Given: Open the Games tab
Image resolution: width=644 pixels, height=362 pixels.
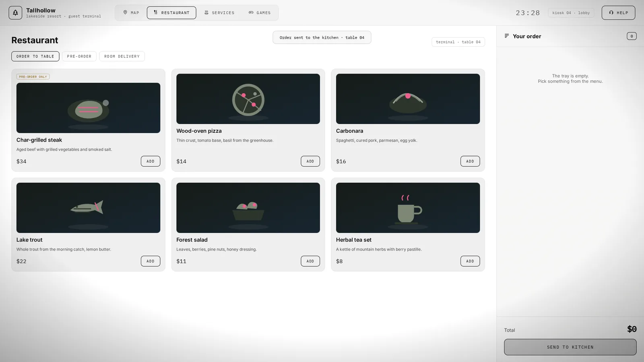Looking at the screenshot, I should tap(260, 12).
